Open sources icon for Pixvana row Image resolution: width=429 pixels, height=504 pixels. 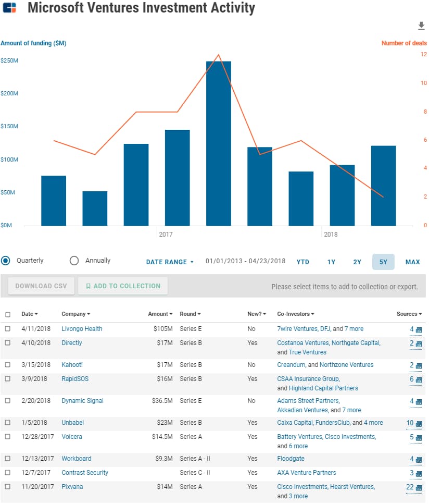[419, 487]
